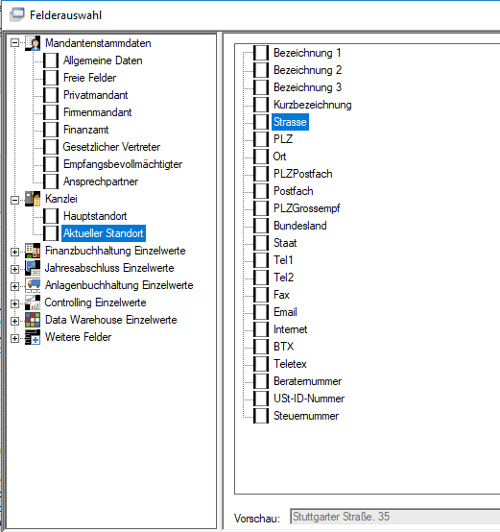This screenshot has width=500, height=532.
Task: Enable the Email field checkbox
Action: coord(261,312)
